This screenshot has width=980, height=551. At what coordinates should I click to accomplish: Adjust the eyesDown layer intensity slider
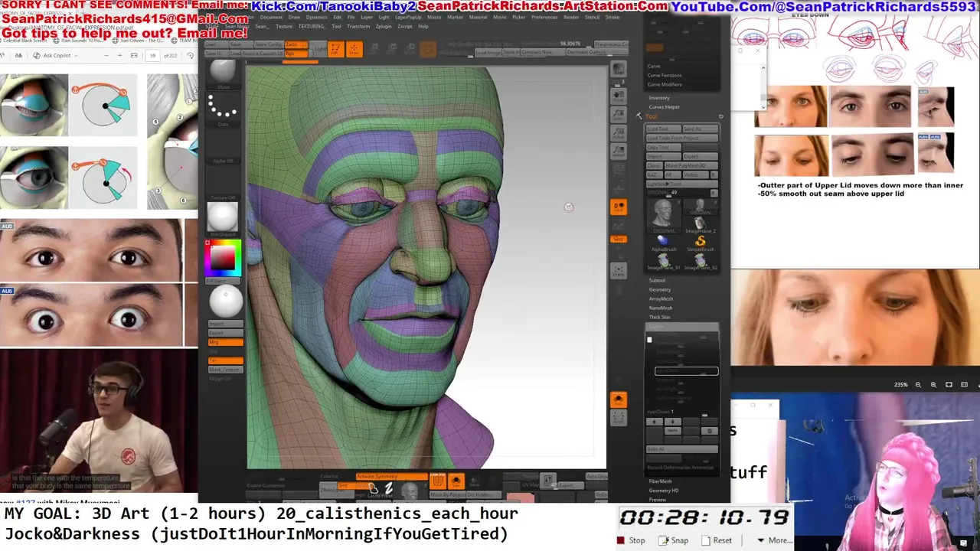(683, 412)
